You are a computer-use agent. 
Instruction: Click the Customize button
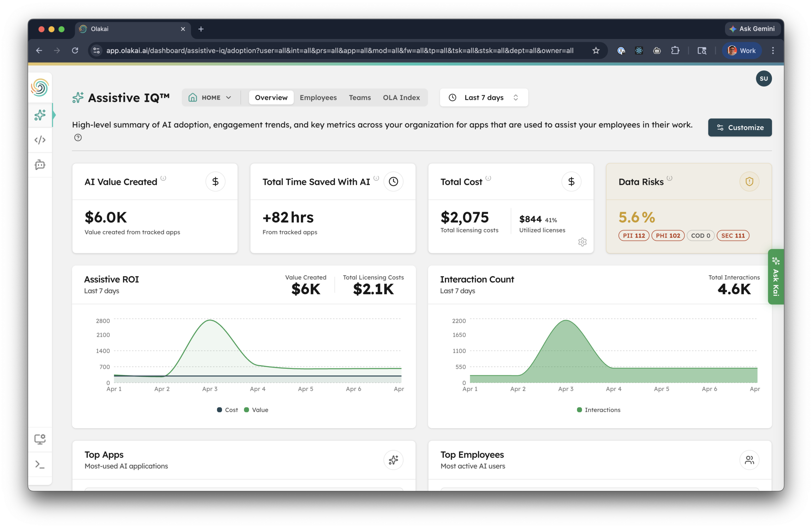pos(740,127)
